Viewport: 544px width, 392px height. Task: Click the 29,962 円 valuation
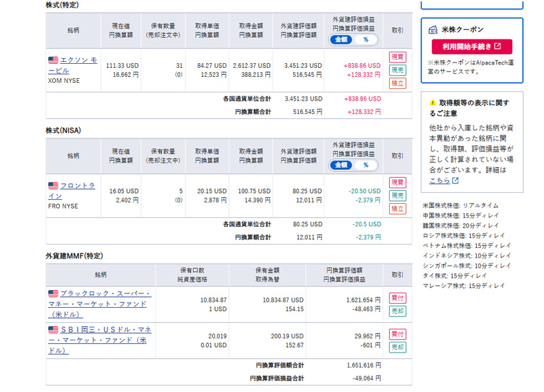[x=367, y=336]
